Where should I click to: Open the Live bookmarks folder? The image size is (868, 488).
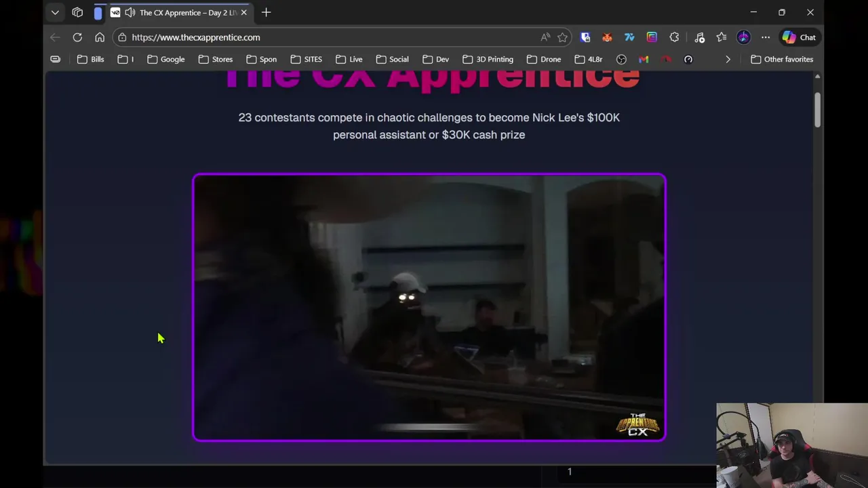[x=349, y=59]
